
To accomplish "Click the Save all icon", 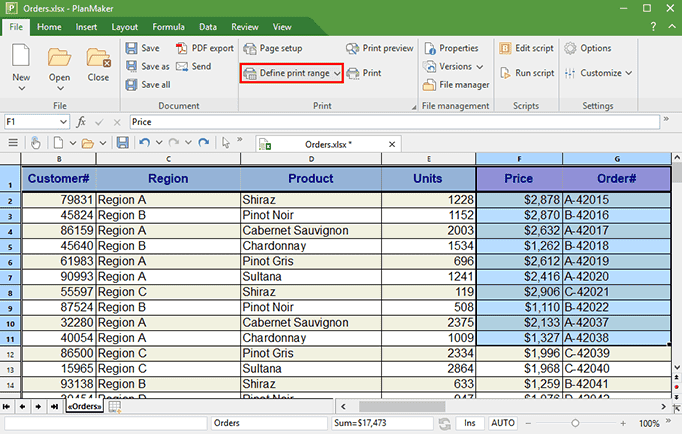I will point(133,85).
